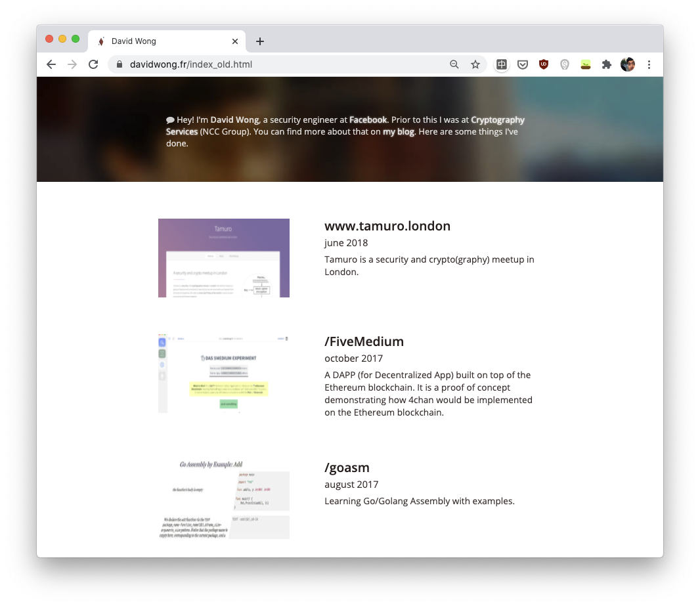Image resolution: width=700 pixels, height=606 pixels.
Task: Visit the 'my blog' link
Action: pyautogui.click(x=398, y=132)
